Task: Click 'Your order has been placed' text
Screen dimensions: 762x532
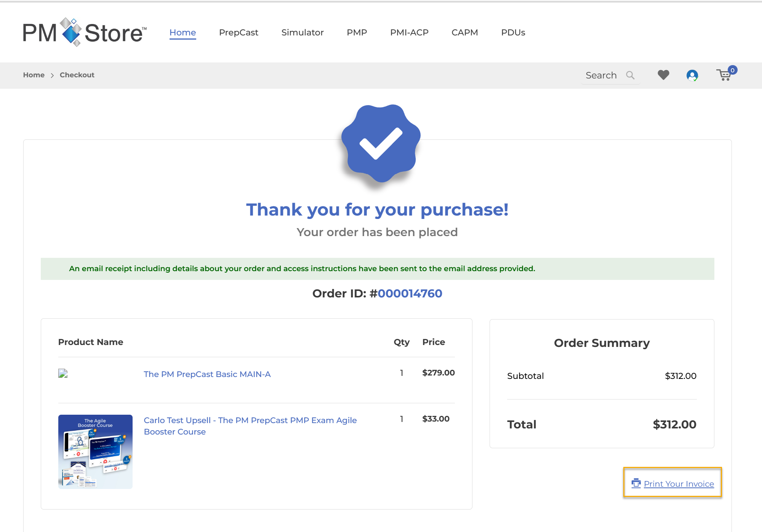Action: tap(377, 232)
